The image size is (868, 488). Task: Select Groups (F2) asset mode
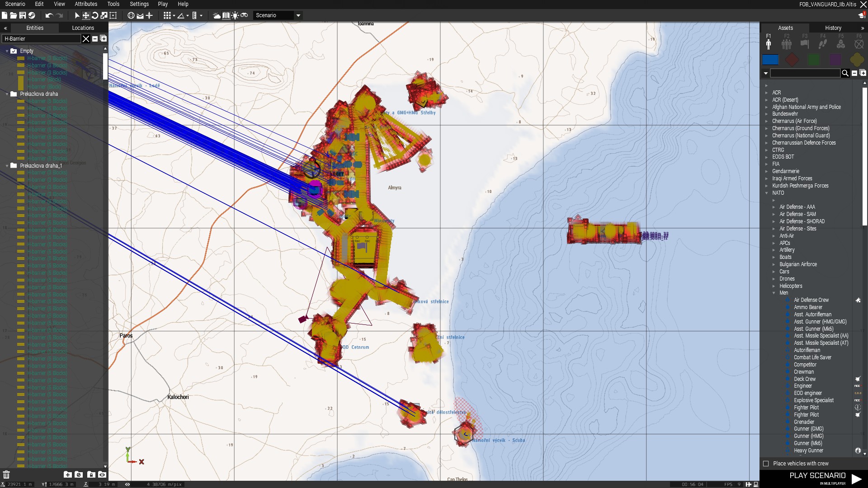point(787,44)
